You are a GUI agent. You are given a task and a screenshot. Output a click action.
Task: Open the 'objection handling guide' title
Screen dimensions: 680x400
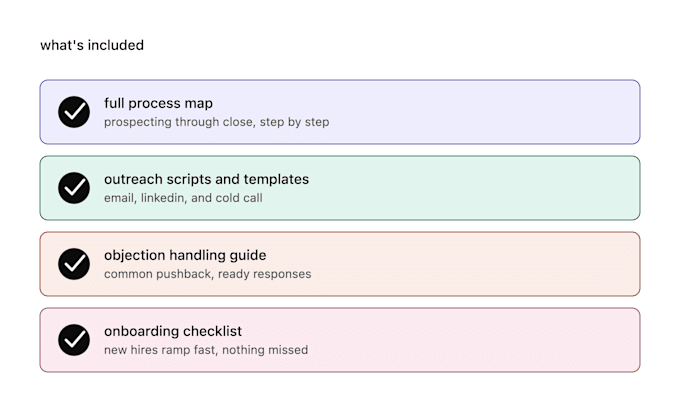(185, 256)
